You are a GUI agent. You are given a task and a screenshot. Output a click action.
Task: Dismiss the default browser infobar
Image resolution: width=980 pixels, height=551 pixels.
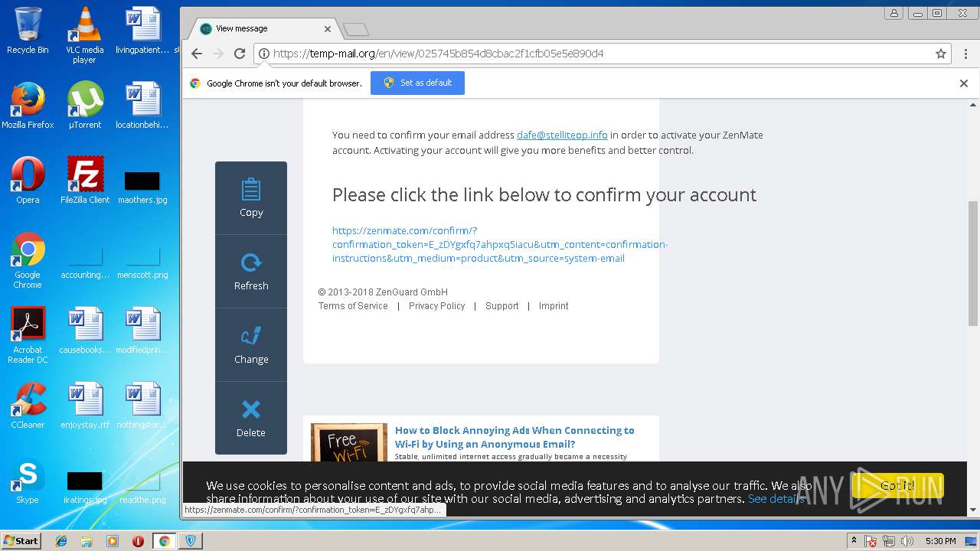[x=964, y=83]
